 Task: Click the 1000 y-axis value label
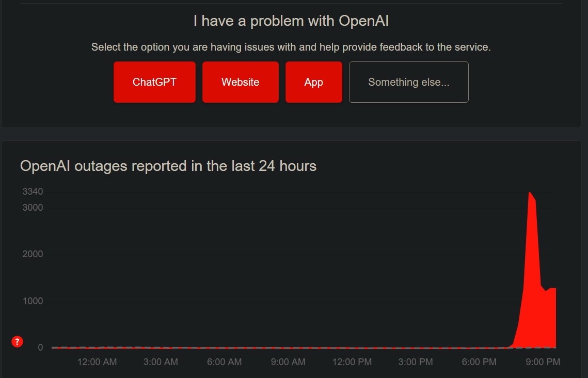click(33, 301)
